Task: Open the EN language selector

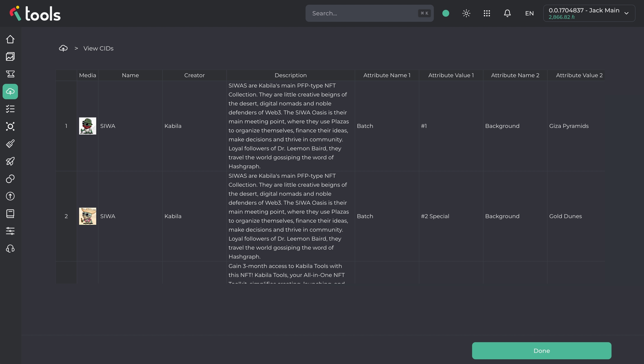Action: point(529,13)
